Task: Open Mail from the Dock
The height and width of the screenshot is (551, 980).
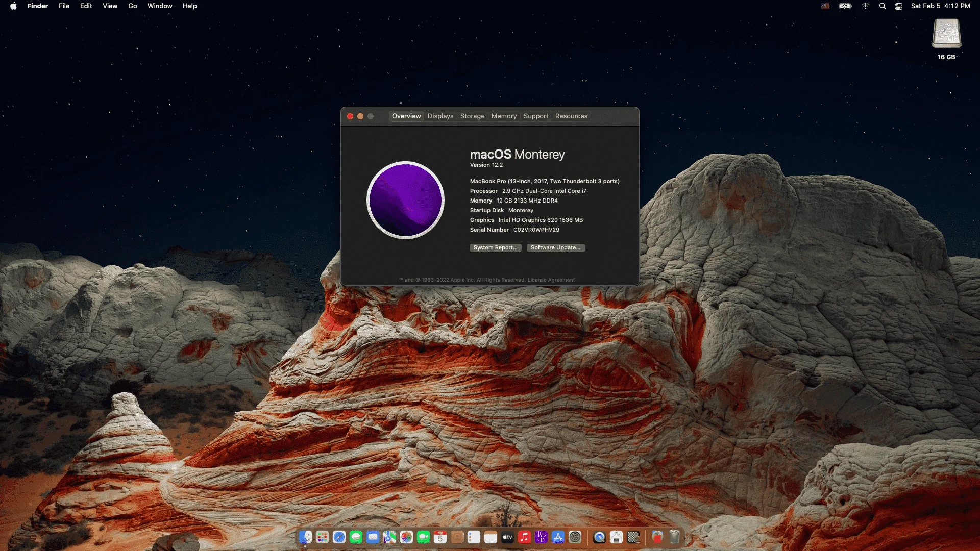Action: tap(373, 537)
